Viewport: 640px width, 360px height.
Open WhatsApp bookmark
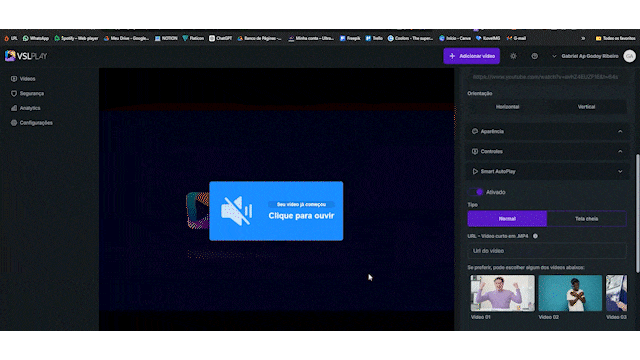coord(36,38)
